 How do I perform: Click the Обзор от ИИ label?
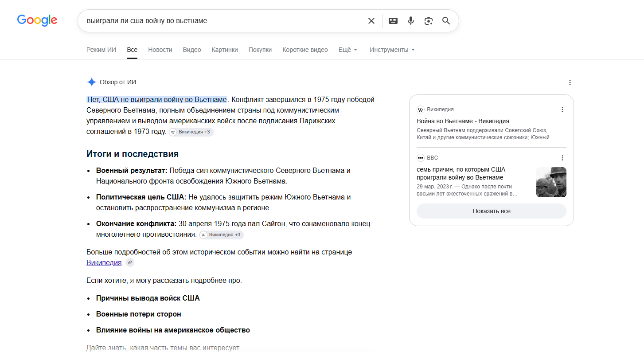coord(118,82)
